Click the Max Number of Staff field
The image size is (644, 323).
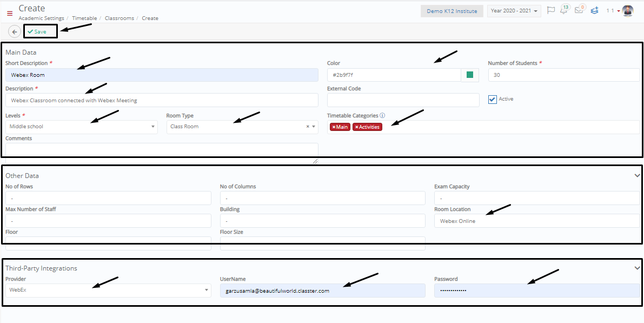click(109, 221)
